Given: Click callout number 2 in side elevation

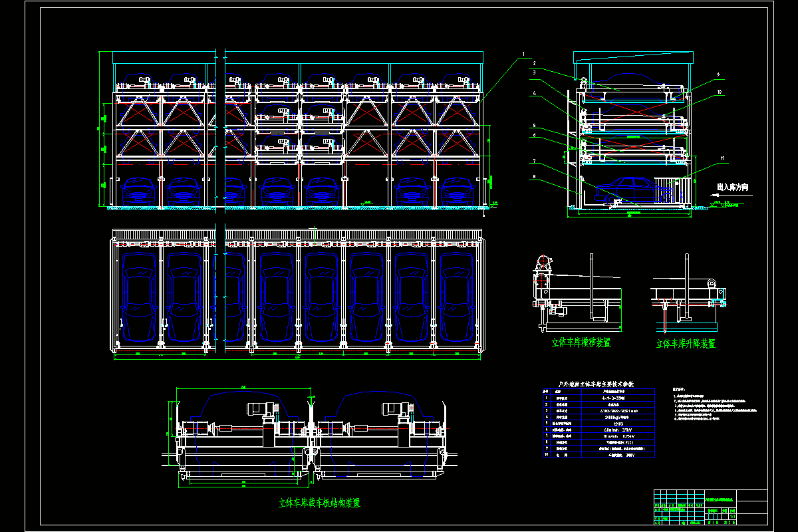Looking at the screenshot, I should [x=534, y=63].
